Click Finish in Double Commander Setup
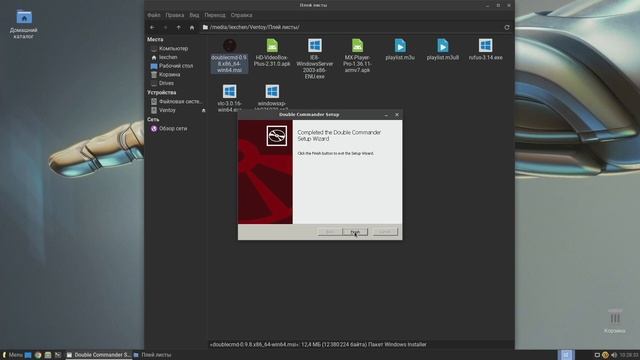The image size is (640, 360). 355,232
